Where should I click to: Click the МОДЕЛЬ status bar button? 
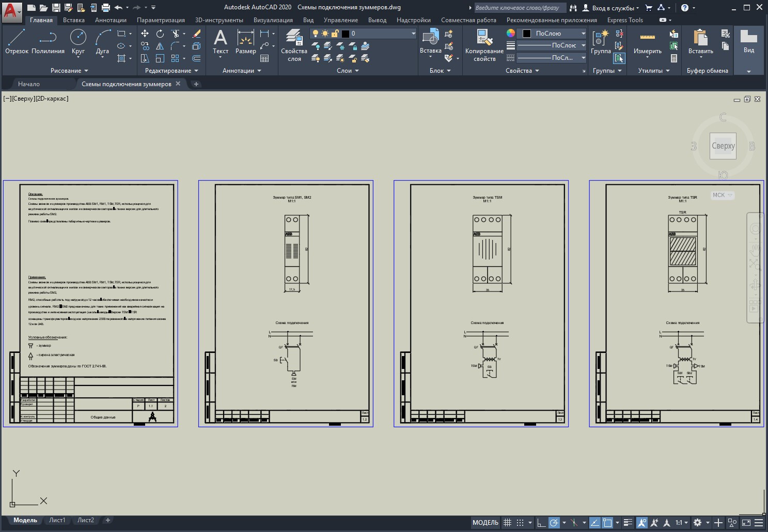pyautogui.click(x=485, y=523)
